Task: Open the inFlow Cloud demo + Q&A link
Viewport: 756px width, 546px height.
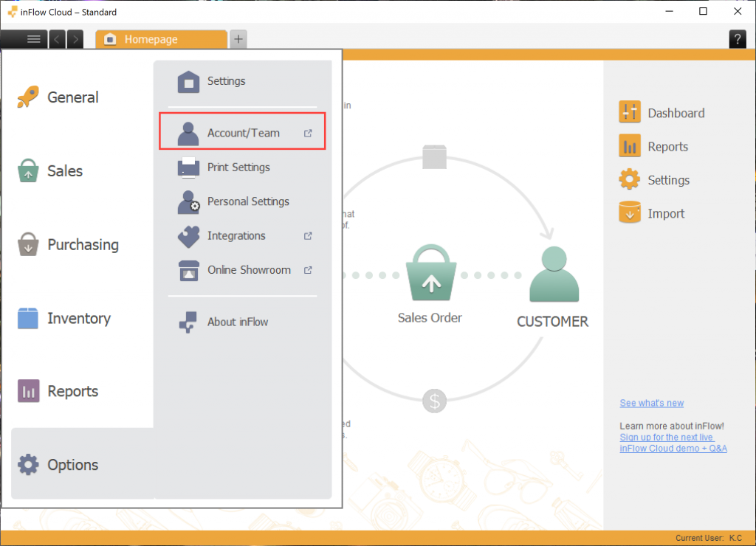Action: [x=673, y=448]
